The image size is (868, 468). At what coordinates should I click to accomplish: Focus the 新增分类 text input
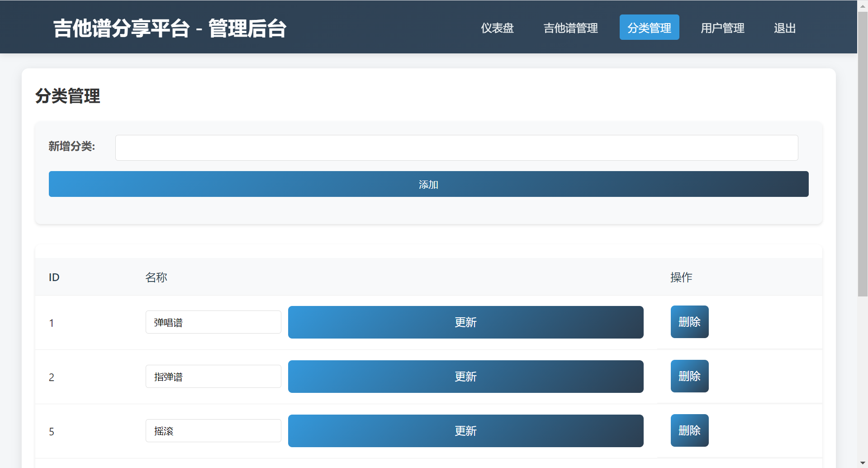456,148
